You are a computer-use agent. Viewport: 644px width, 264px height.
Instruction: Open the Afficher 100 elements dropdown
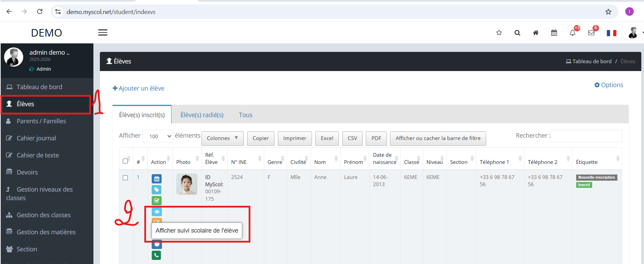(x=158, y=136)
